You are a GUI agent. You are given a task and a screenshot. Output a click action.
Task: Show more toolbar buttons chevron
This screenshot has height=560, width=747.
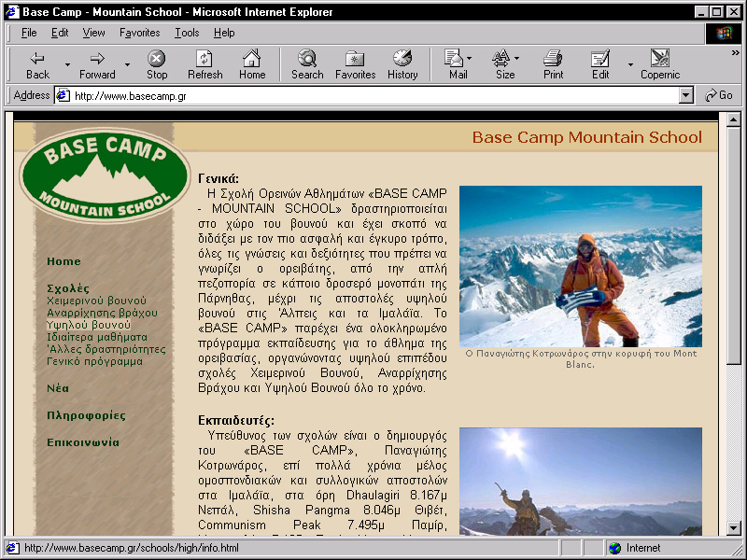tap(736, 53)
